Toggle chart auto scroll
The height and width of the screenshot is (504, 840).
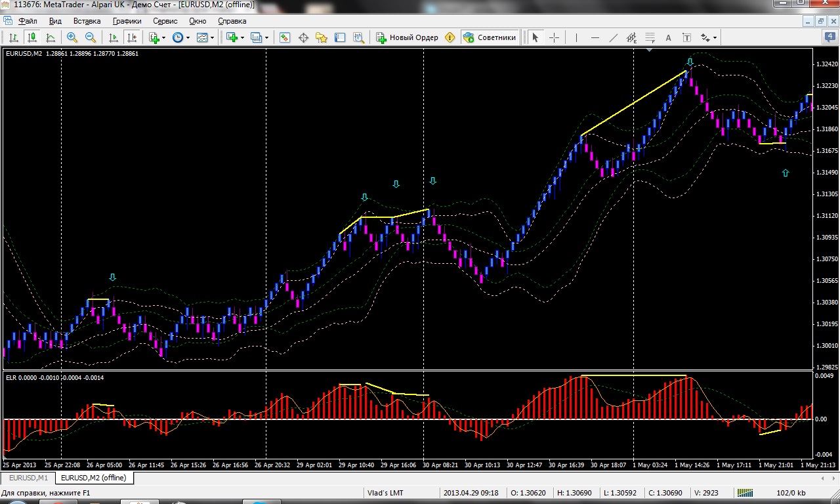[113, 37]
